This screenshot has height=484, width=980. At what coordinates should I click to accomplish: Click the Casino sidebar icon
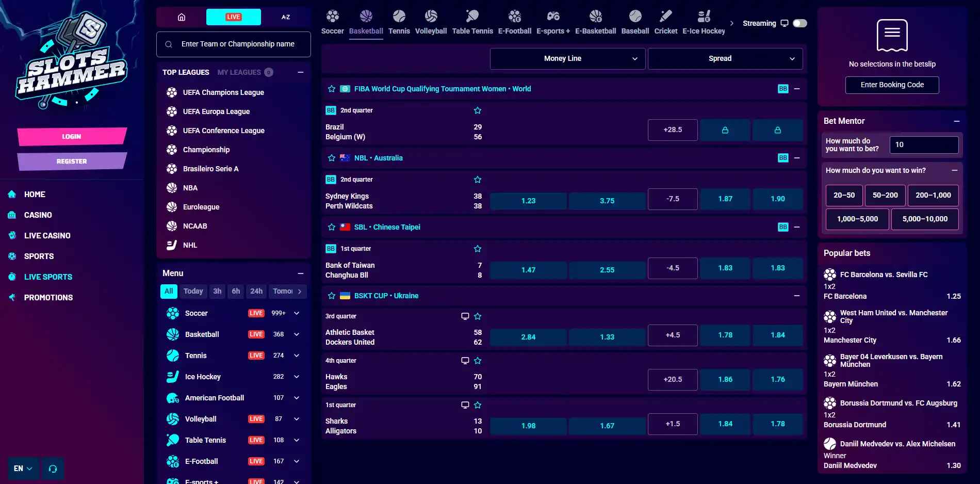pyautogui.click(x=12, y=215)
